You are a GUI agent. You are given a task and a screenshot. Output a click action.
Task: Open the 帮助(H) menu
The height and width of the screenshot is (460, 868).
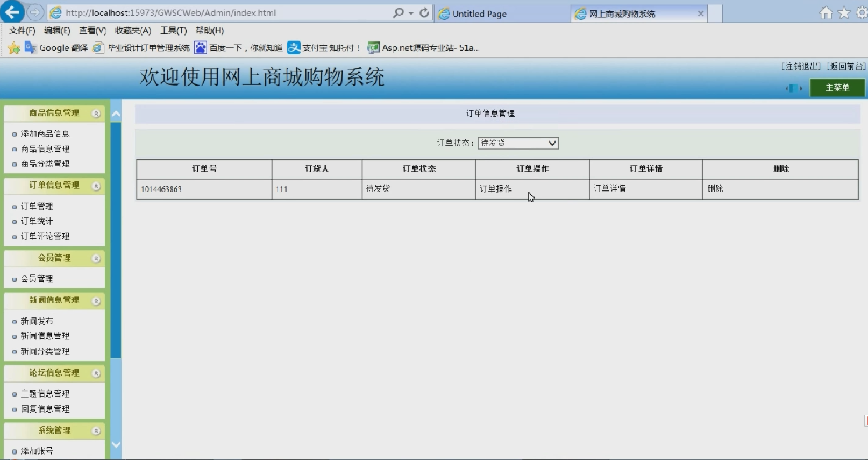pyautogui.click(x=210, y=31)
